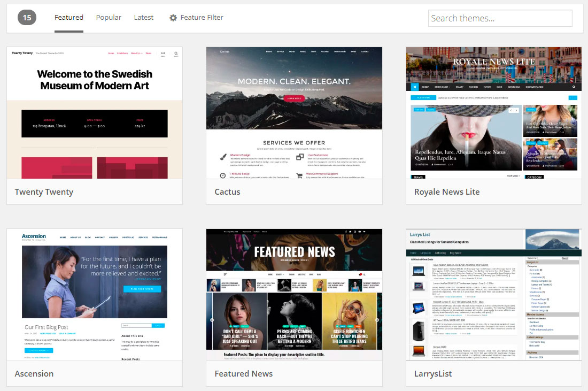Click the theme count badge showing 15

point(27,17)
